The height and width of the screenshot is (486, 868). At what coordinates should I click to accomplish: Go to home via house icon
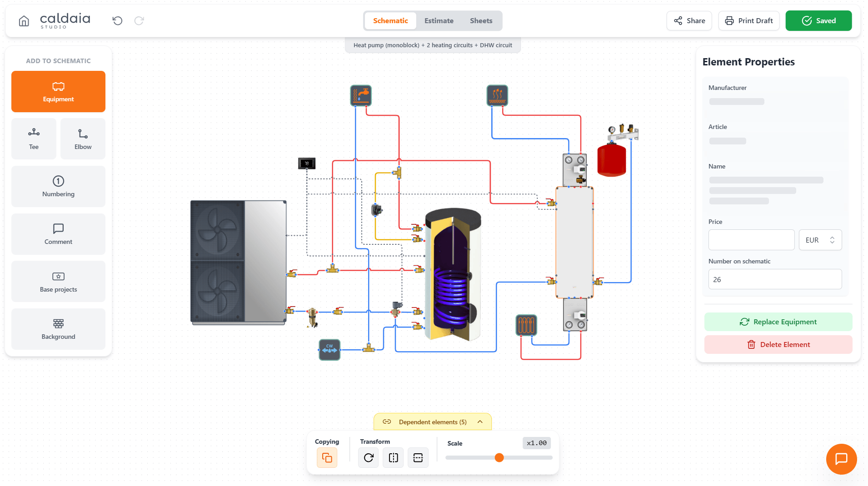24,21
